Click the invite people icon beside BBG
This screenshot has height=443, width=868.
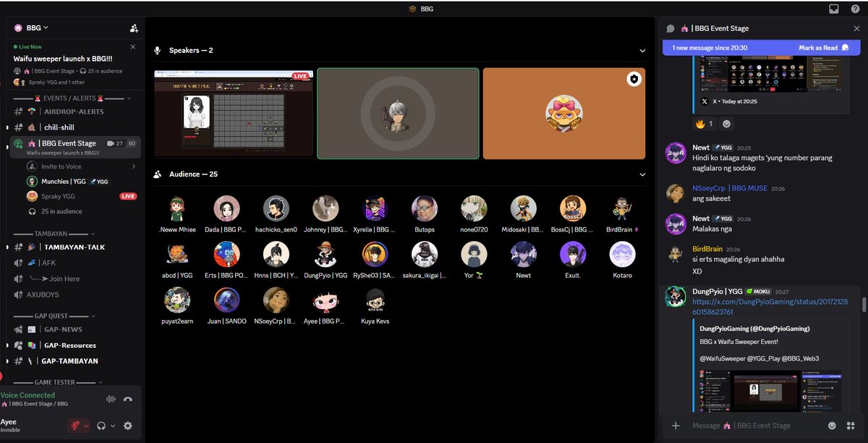click(x=134, y=28)
